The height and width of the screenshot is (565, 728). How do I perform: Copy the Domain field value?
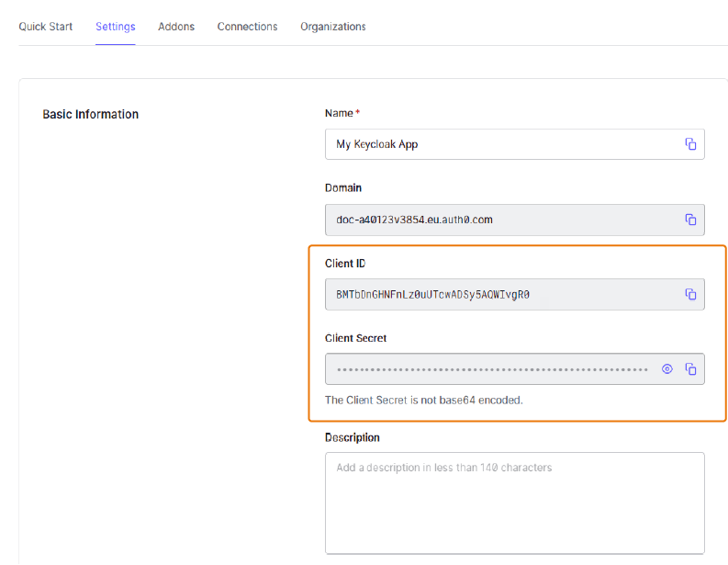pos(690,220)
